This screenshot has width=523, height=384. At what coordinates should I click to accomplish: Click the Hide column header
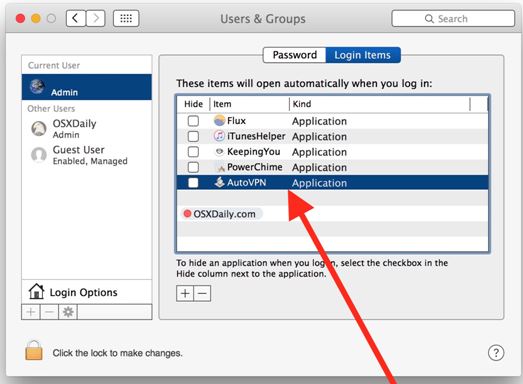(193, 104)
